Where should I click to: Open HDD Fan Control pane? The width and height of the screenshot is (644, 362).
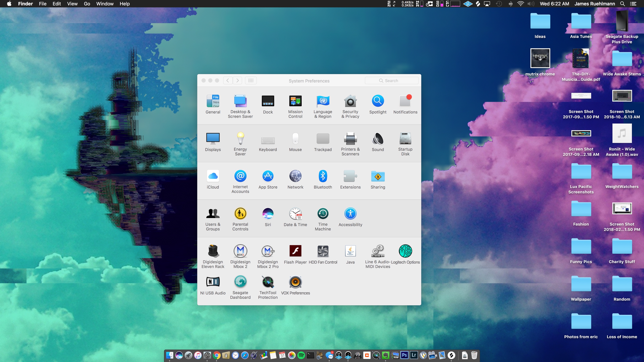[x=323, y=251]
